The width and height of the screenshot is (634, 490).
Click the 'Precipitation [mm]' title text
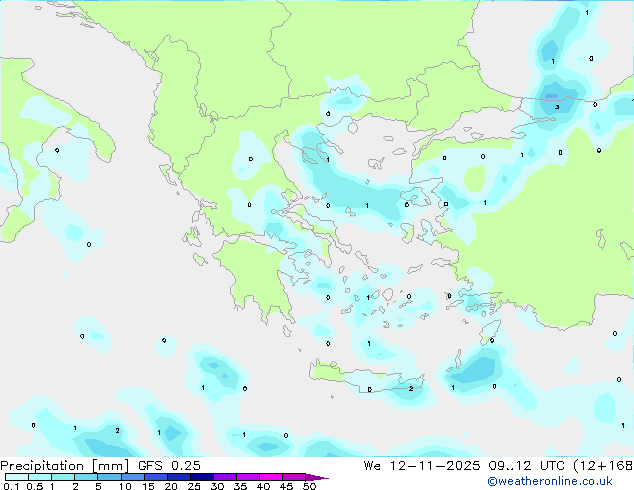tap(65, 466)
